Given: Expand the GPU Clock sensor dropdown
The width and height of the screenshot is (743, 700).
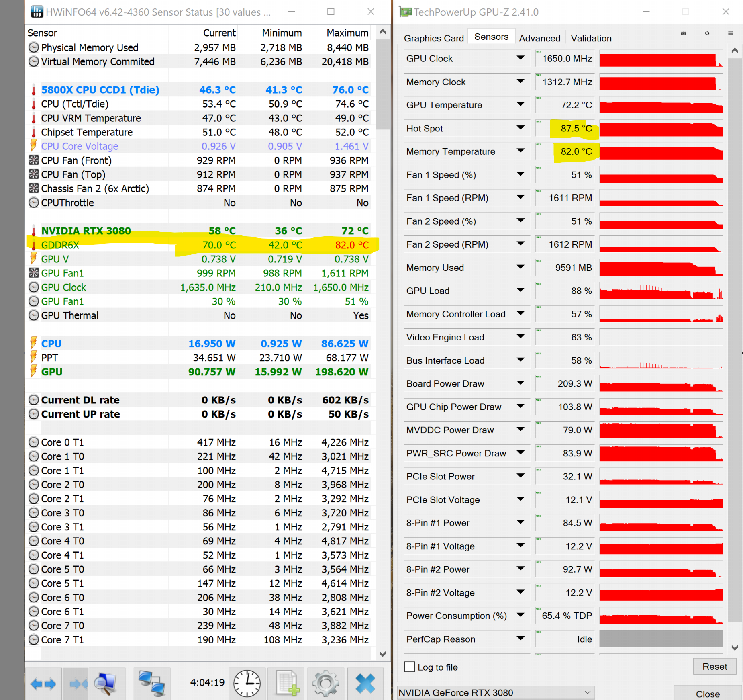Looking at the screenshot, I should click(x=521, y=58).
